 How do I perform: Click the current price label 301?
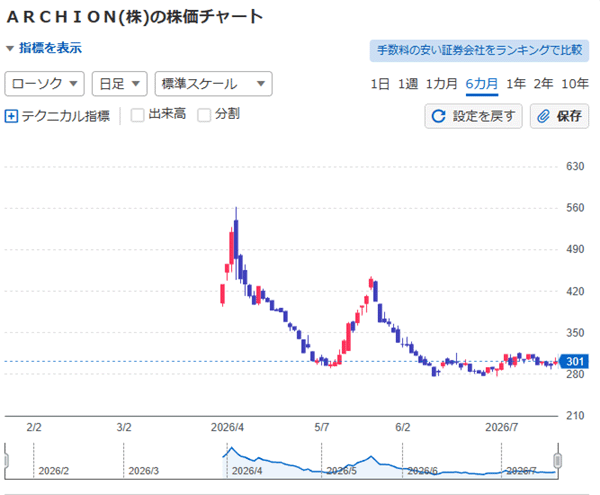[574, 361]
